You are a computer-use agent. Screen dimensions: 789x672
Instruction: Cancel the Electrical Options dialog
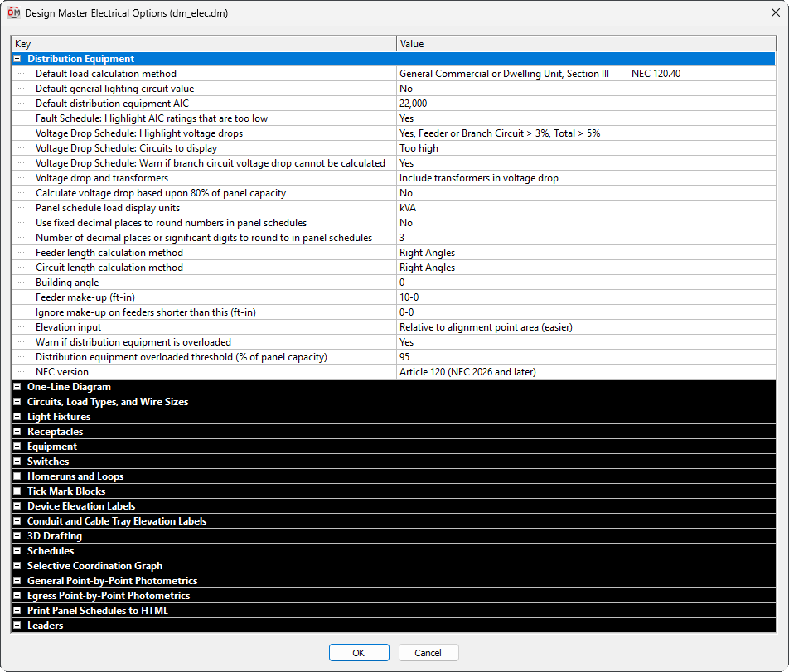pos(428,653)
